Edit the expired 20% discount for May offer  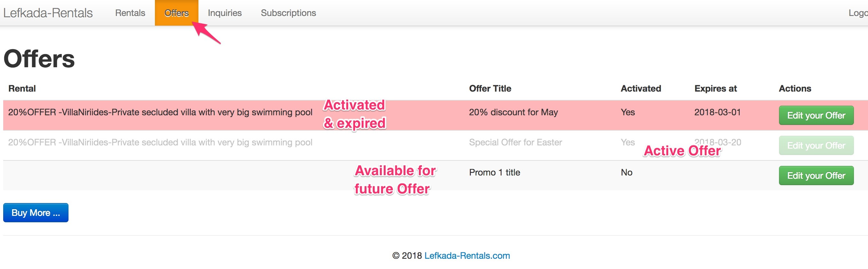816,115
